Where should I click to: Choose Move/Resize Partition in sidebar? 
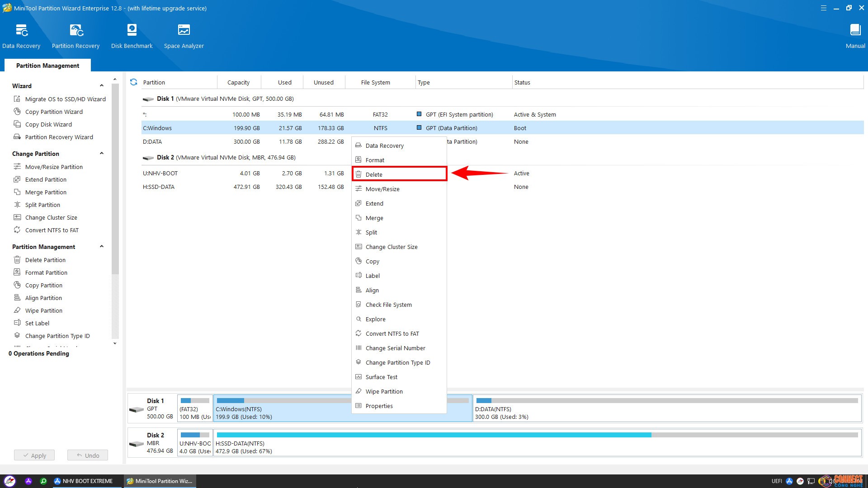(x=48, y=167)
